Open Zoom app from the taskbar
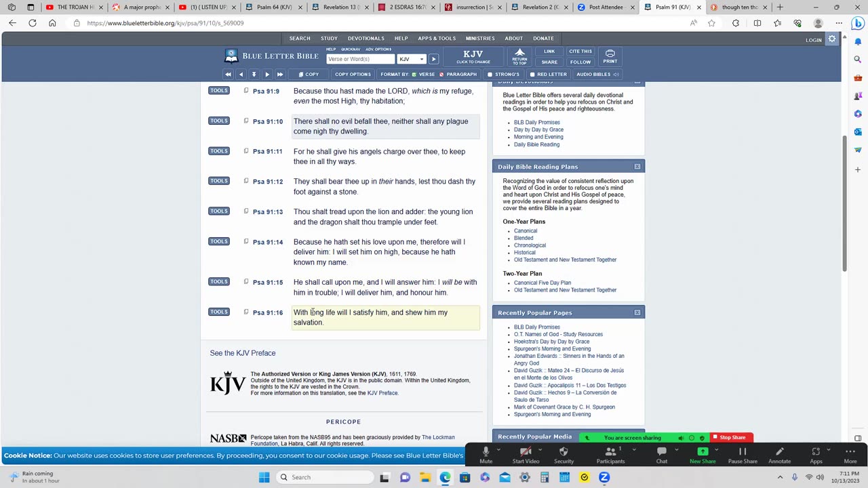The image size is (868, 488). [604, 477]
